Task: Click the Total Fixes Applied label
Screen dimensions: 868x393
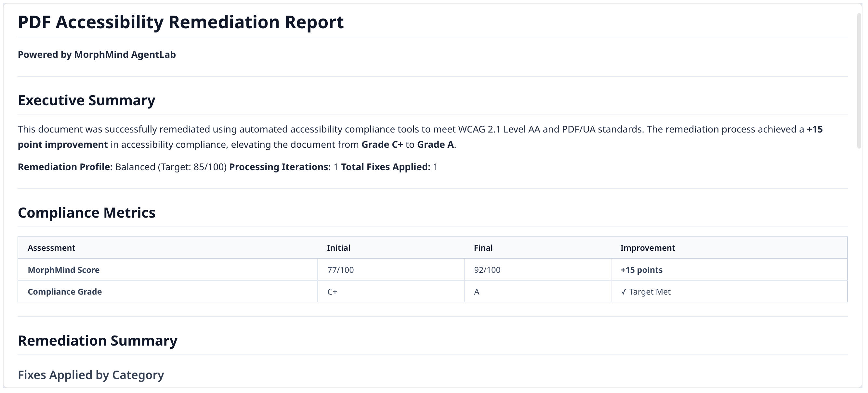Action: click(386, 167)
